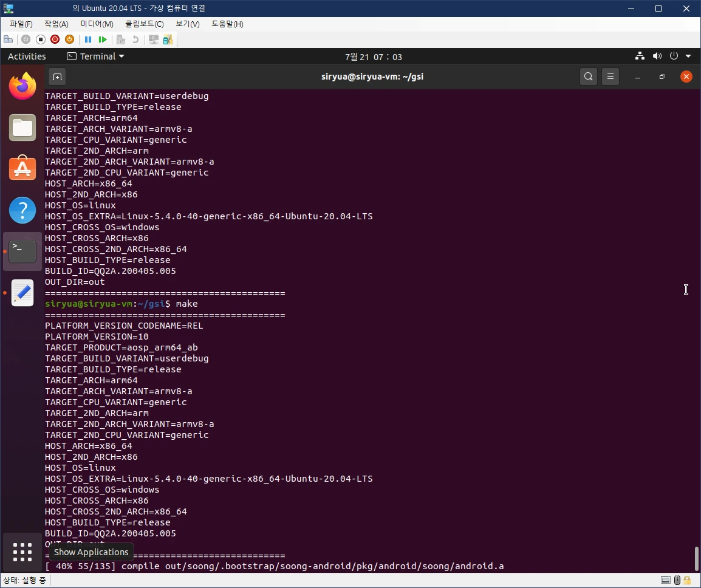The image size is (701, 588).
Task: Pause the virtual machine
Action: tap(88, 39)
